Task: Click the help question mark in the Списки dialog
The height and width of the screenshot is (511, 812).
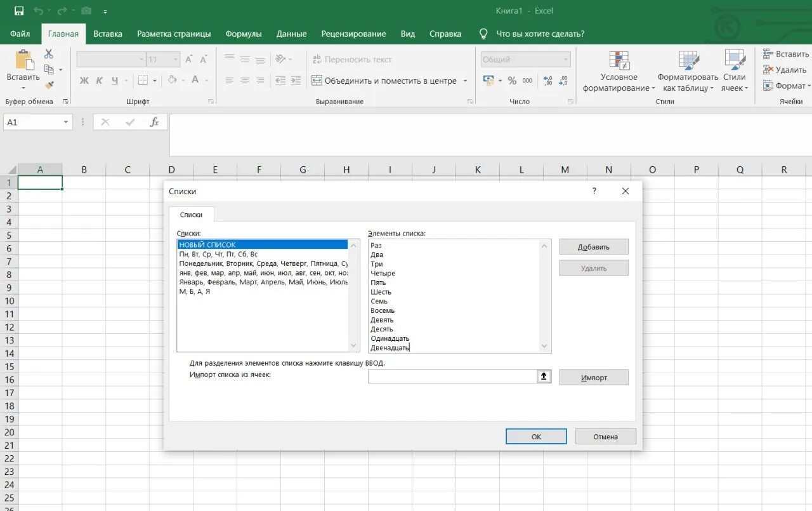Action: point(594,191)
